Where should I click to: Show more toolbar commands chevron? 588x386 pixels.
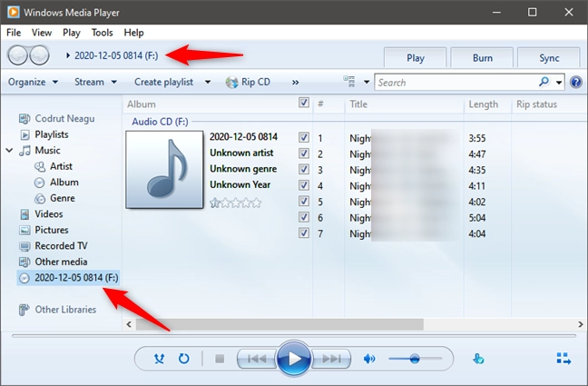(x=296, y=83)
